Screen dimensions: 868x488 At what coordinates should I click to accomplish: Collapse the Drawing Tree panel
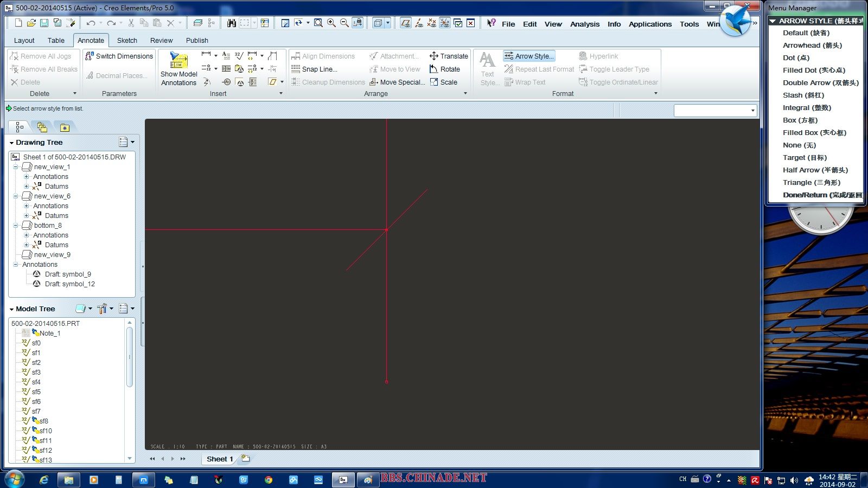click(x=11, y=143)
